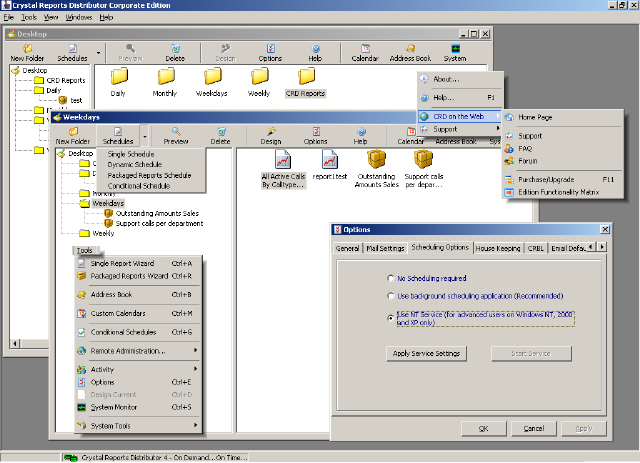Switch to CRBL tab in Options
The width and height of the screenshot is (640, 463).
coord(536,248)
